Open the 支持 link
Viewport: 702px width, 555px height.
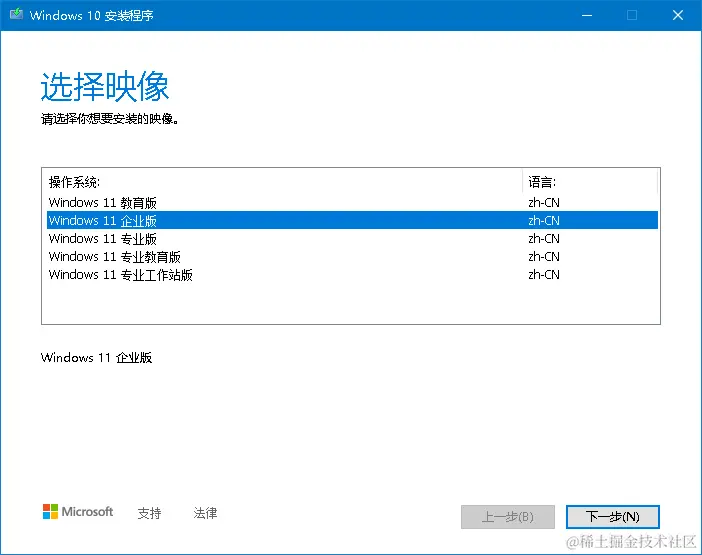[149, 513]
